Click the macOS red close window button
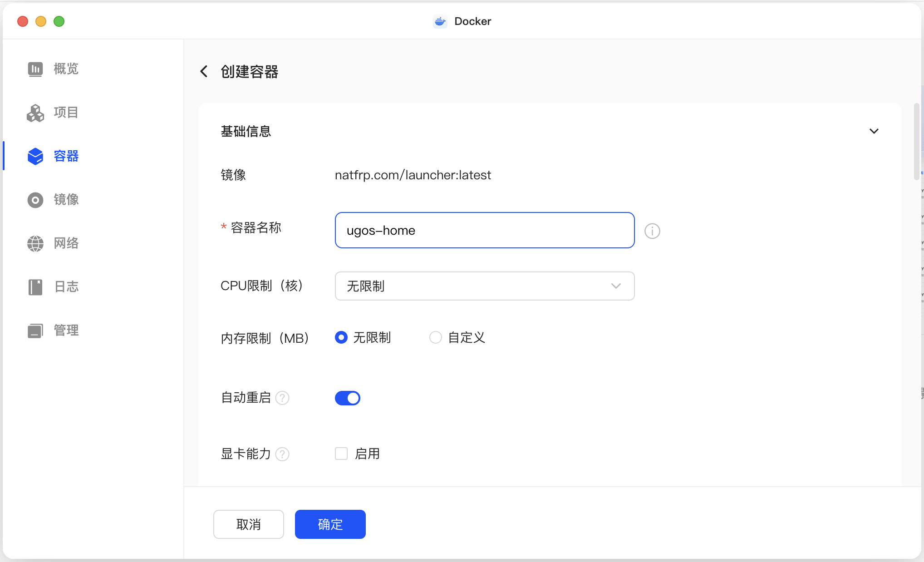Image resolution: width=924 pixels, height=562 pixels. point(23,21)
